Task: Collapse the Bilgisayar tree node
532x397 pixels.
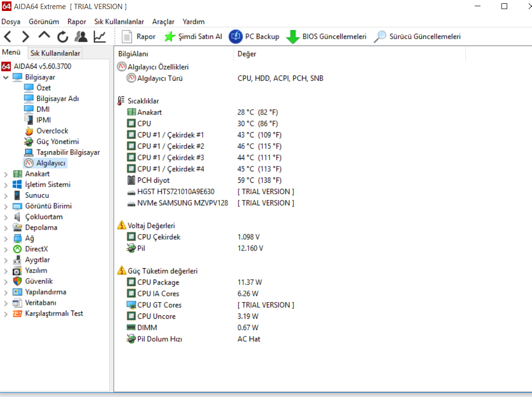Action: (x=6, y=77)
